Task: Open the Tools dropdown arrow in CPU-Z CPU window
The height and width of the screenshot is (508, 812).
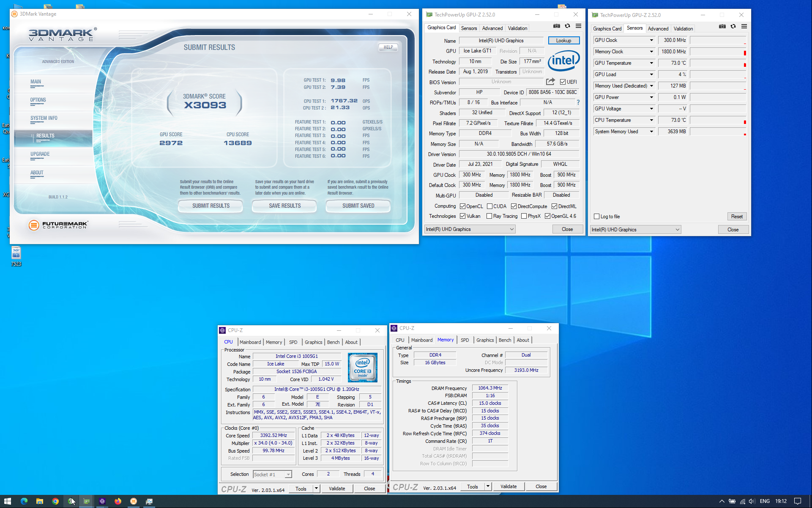Action: click(316, 489)
